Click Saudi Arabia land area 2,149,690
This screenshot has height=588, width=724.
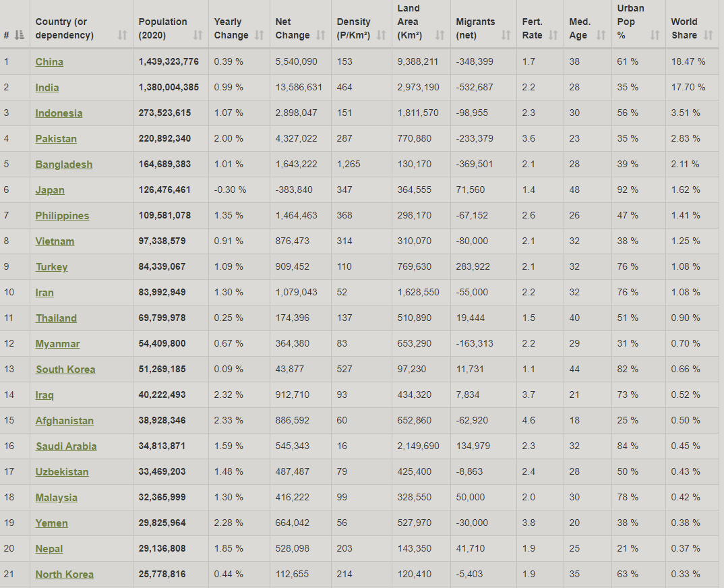pyautogui.click(x=419, y=446)
